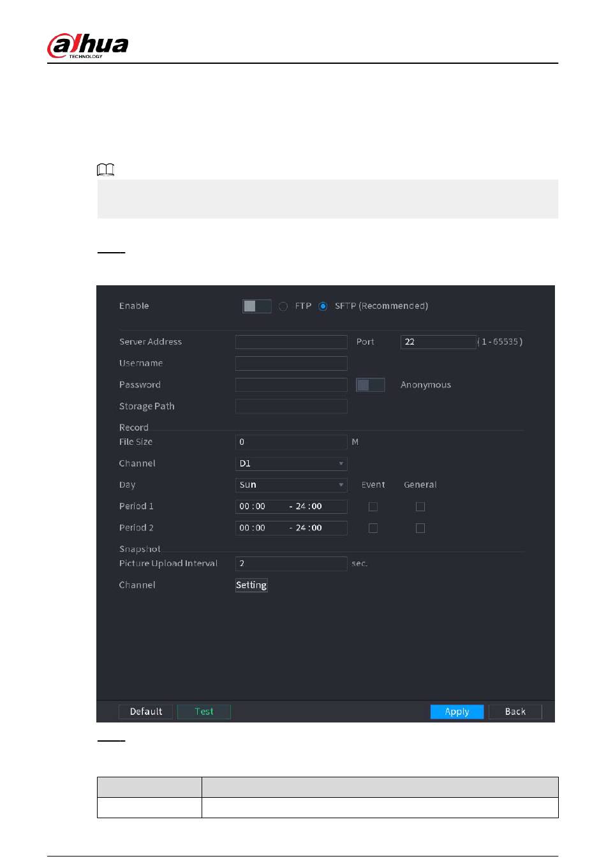Click the Server Address input field
Image resolution: width=606 pixels, height=868 pixels.
click(x=292, y=342)
